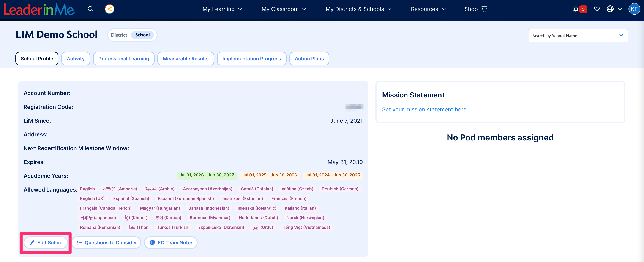Open the Shop cart link
The width and height of the screenshot is (644, 262).
(475, 9)
